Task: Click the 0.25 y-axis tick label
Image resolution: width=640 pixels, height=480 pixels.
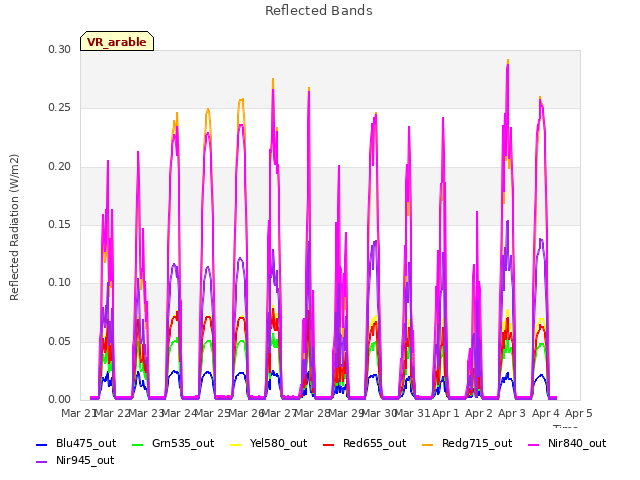Action: (60, 108)
